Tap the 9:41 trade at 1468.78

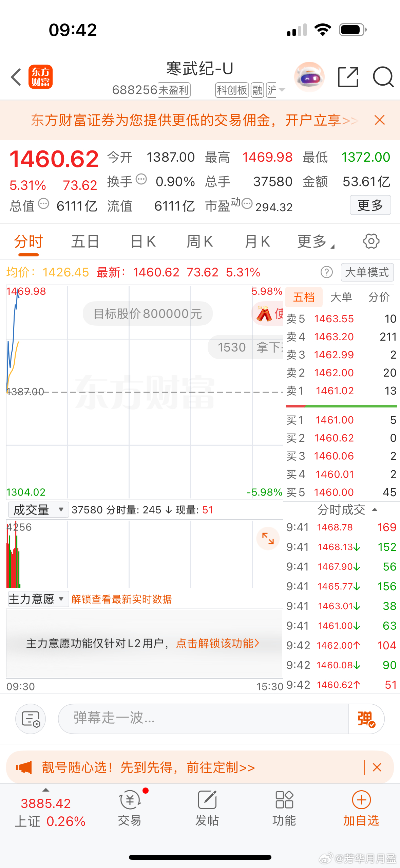point(341,527)
